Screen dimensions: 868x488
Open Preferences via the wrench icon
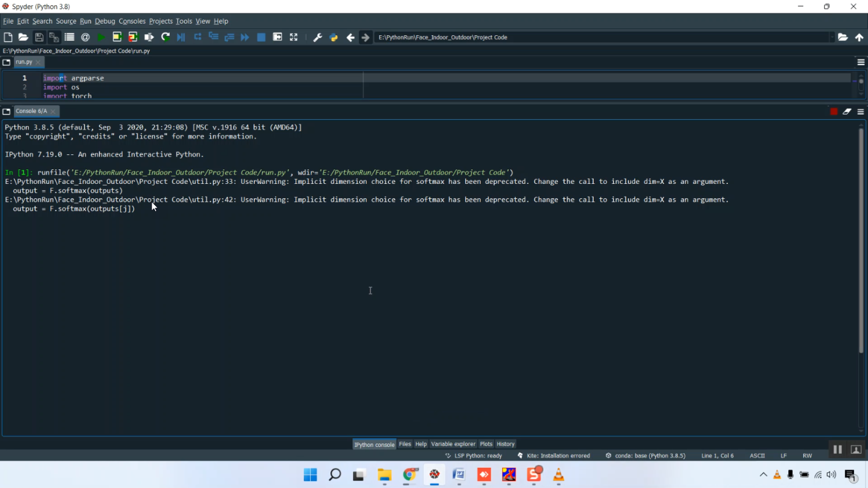click(317, 37)
